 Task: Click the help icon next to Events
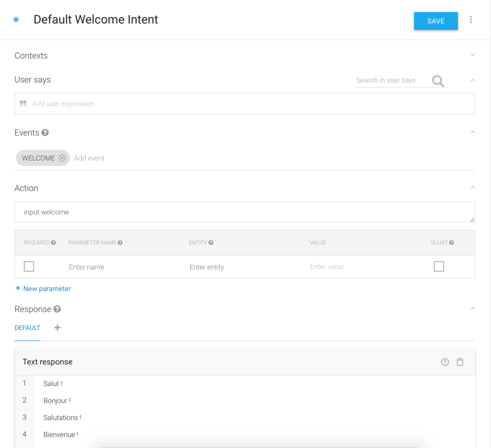point(45,133)
